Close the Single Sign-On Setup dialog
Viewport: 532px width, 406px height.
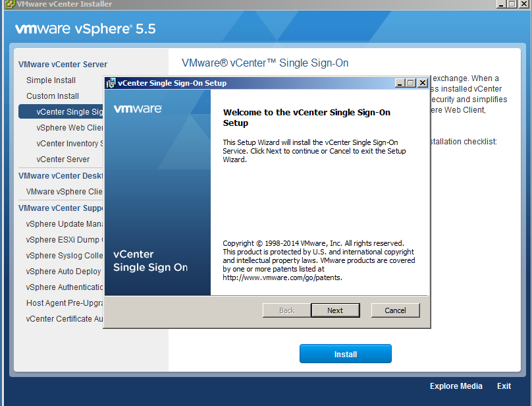[423, 83]
